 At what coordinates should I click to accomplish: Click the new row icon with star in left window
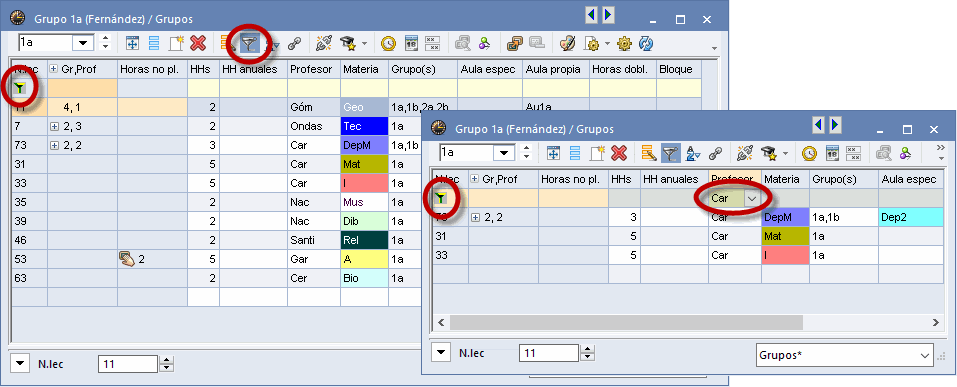pos(176,43)
